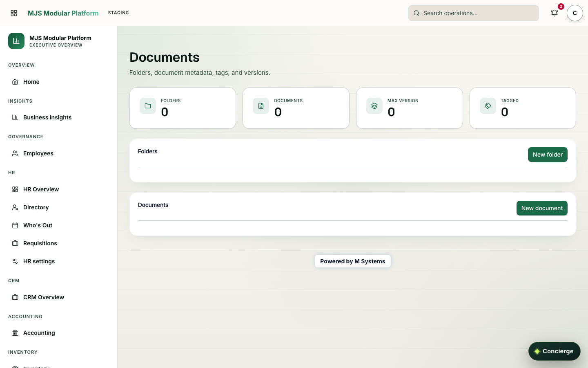Click the Directory person-search icon

pos(15,207)
